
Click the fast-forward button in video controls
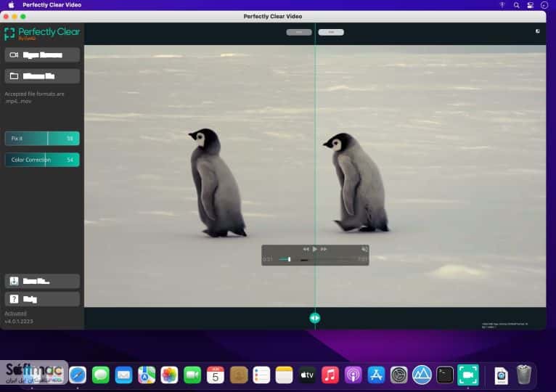324,249
